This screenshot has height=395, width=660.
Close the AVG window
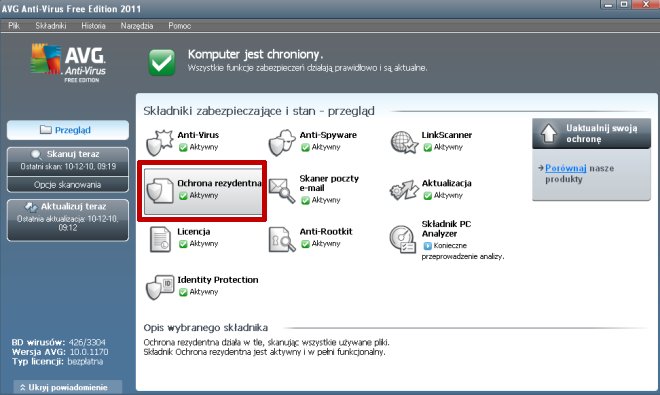click(646, 5)
